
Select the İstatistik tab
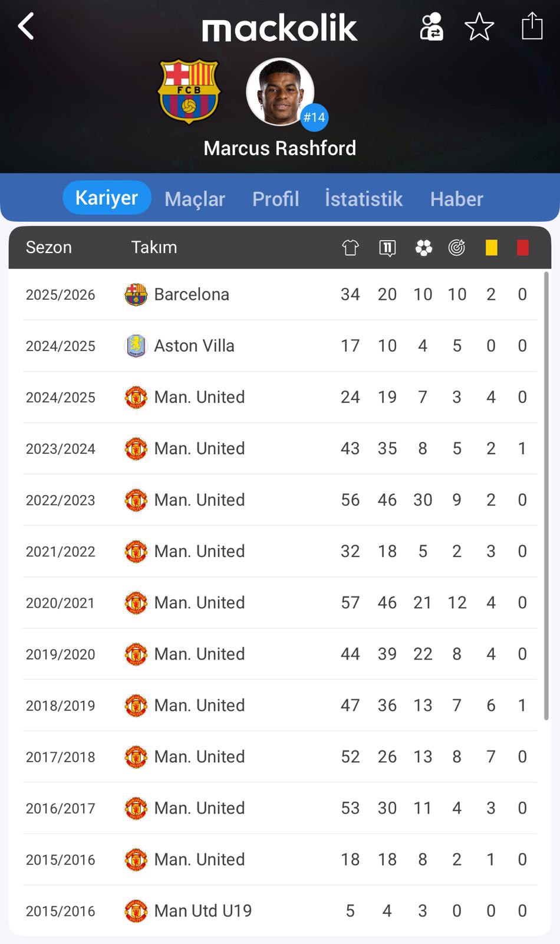[364, 199]
